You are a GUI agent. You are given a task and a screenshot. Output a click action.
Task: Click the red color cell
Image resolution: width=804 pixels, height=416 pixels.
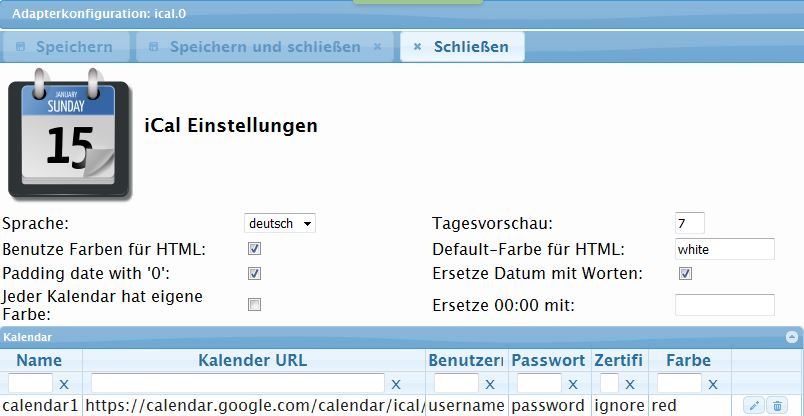690,406
